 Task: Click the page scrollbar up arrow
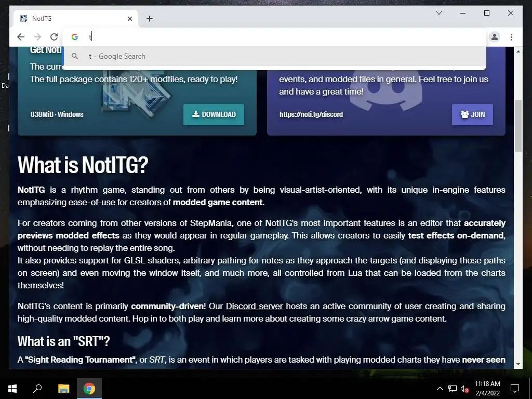[518, 51]
